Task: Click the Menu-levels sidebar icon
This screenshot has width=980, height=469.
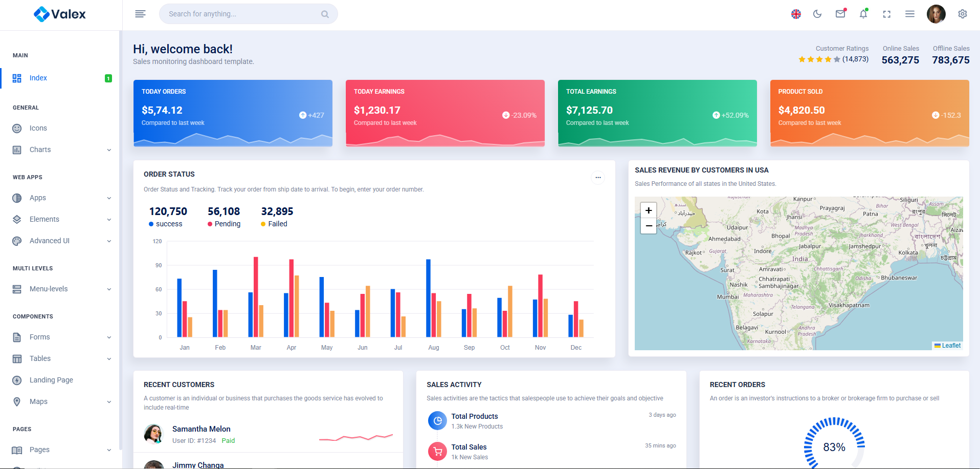Action: [x=17, y=289]
